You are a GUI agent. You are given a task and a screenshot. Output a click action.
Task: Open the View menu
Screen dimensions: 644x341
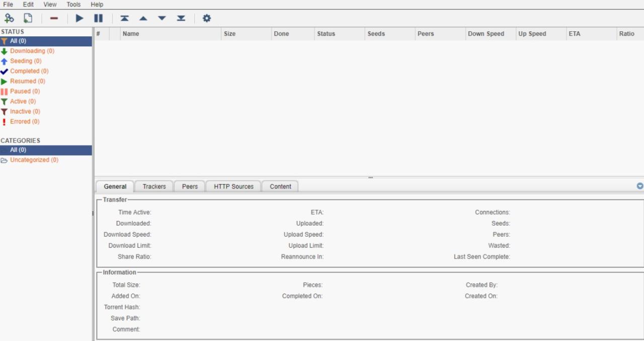click(50, 4)
